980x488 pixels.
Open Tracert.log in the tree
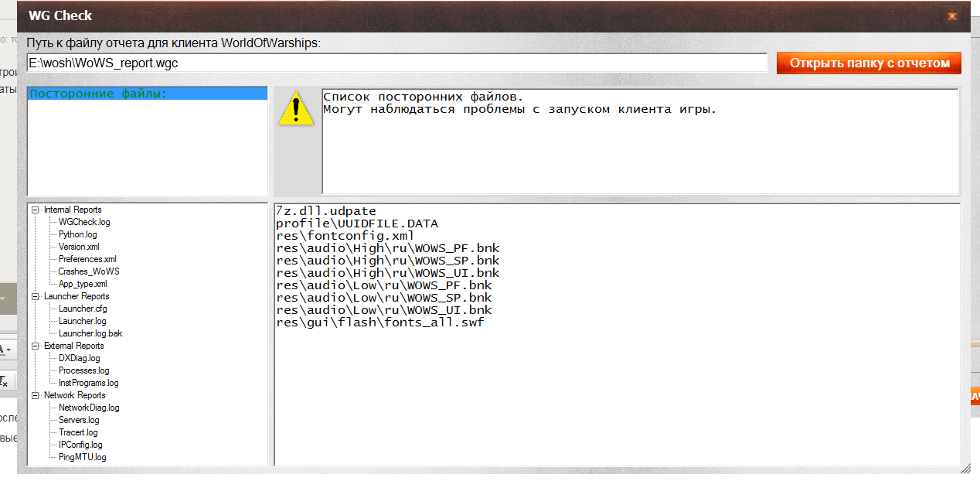(x=78, y=432)
